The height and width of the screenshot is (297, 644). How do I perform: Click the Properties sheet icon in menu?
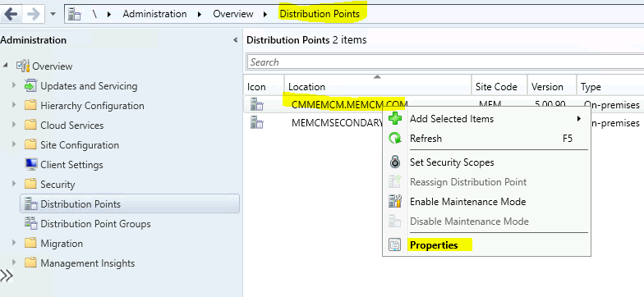(x=394, y=245)
